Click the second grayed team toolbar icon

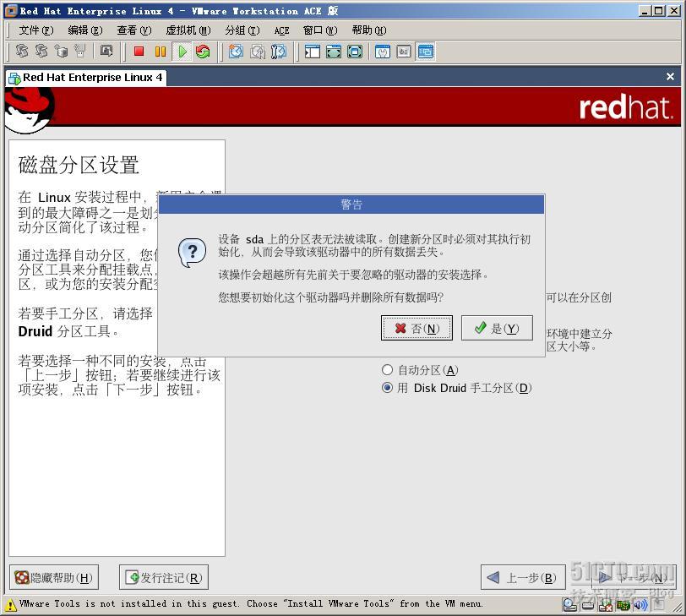coord(41,52)
